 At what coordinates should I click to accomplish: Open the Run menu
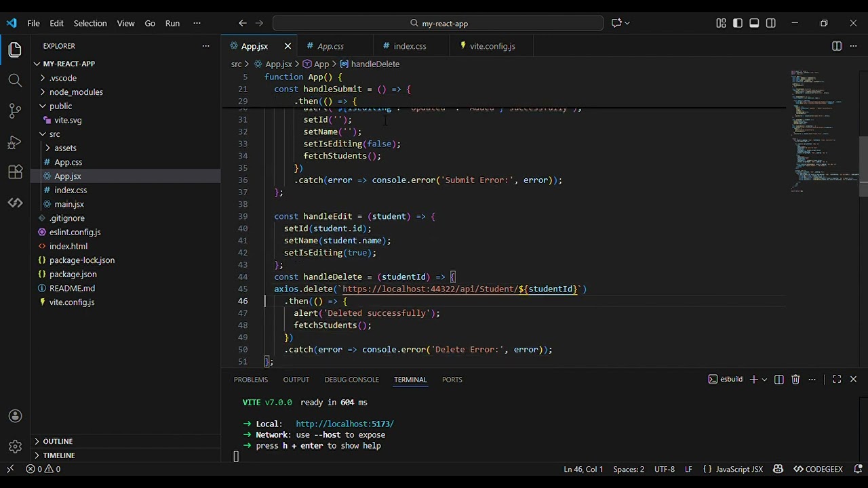pyautogui.click(x=172, y=23)
